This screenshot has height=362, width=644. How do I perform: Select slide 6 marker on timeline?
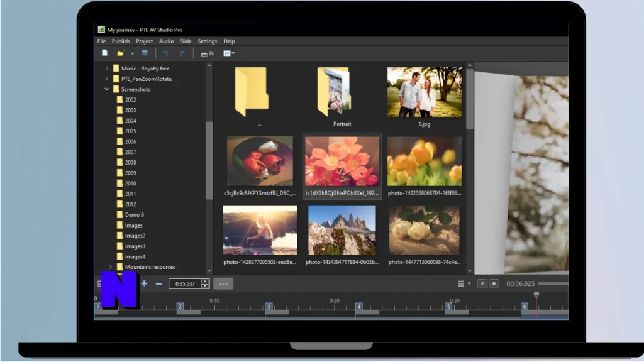coord(524,306)
